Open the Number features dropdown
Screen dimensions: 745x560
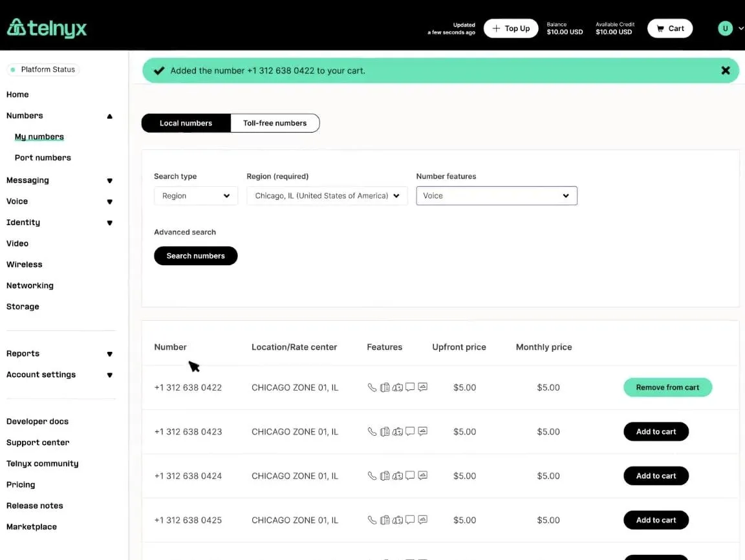click(x=497, y=196)
